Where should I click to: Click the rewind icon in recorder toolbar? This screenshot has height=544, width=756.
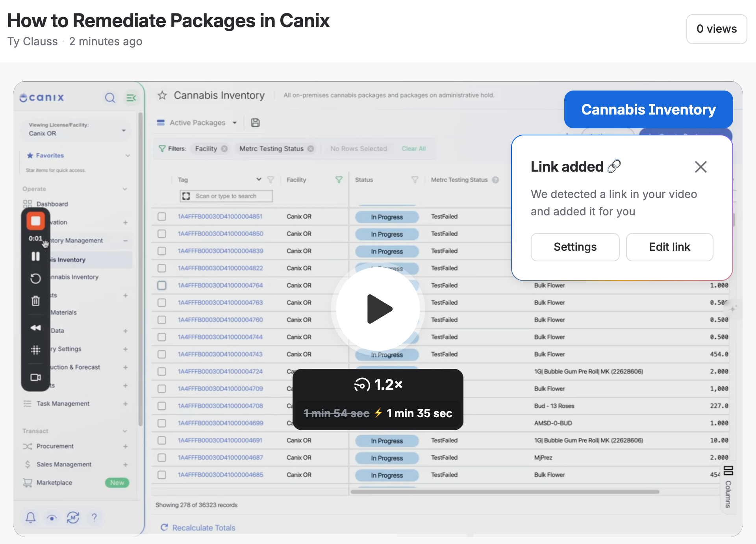[x=35, y=328]
